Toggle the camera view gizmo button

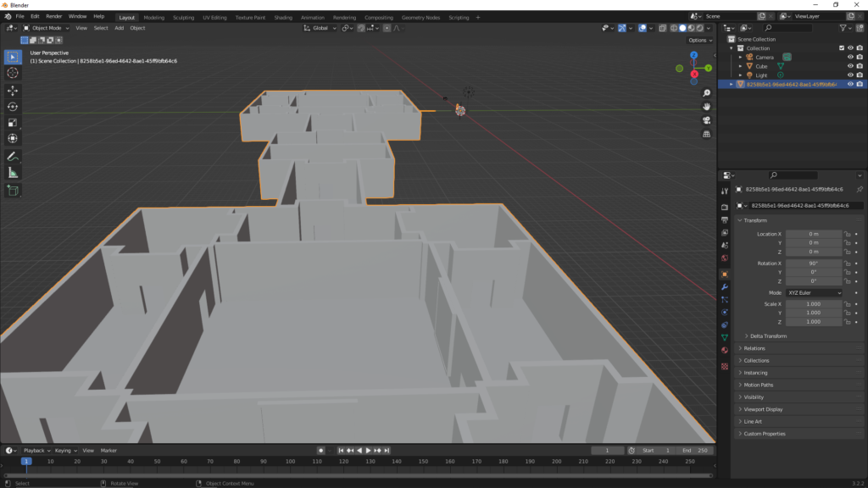(707, 119)
